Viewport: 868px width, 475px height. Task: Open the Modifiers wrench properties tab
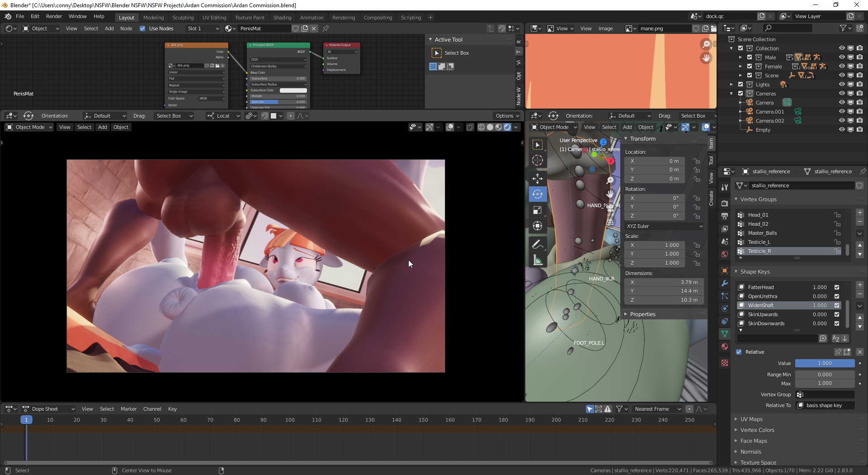coord(725,283)
